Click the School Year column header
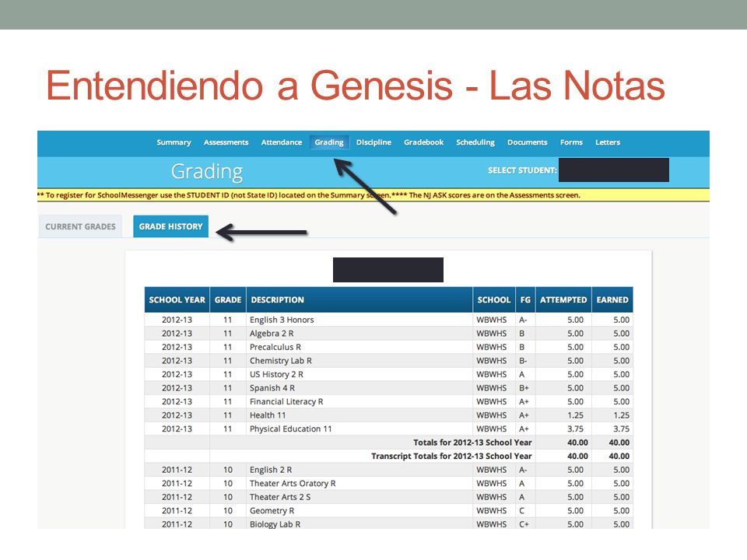Image resolution: width=747 pixels, height=560 pixels. coord(177,300)
